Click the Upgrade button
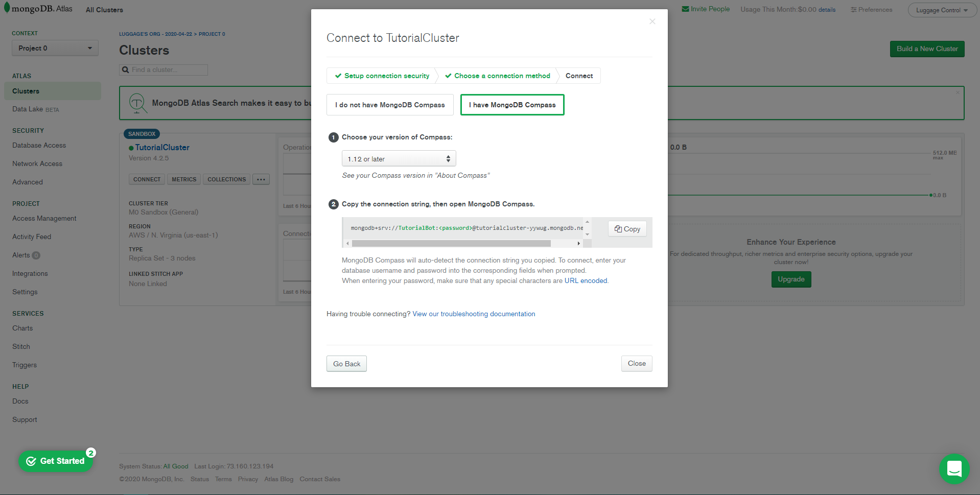 pyautogui.click(x=791, y=279)
